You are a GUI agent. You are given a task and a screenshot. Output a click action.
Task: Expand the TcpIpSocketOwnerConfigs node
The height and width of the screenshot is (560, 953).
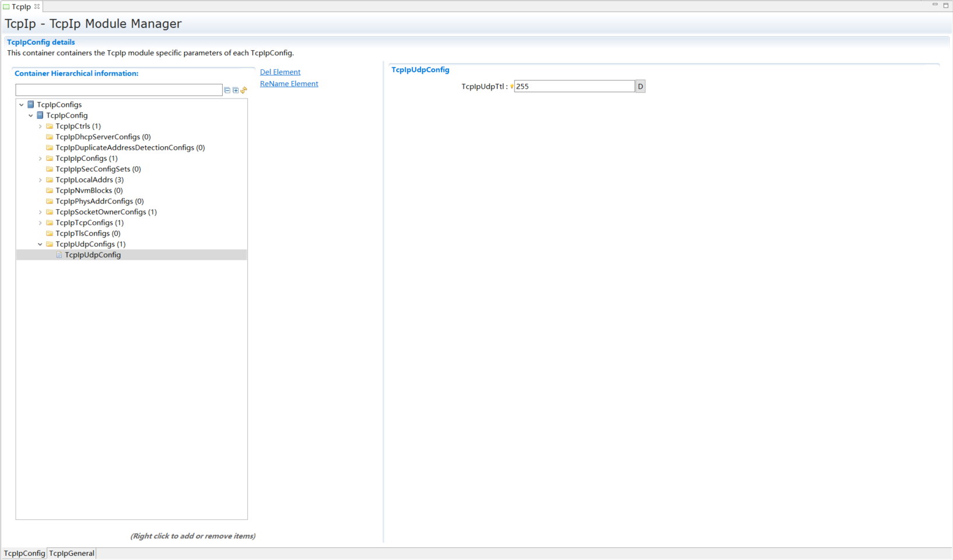coord(40,212)
